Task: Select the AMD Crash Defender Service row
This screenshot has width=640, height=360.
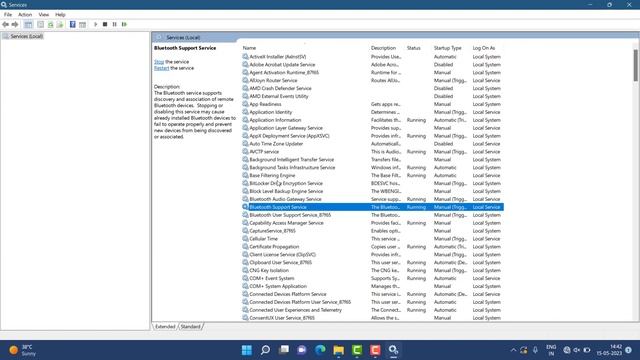Action: pyautogui.click(x=373, y=88)
